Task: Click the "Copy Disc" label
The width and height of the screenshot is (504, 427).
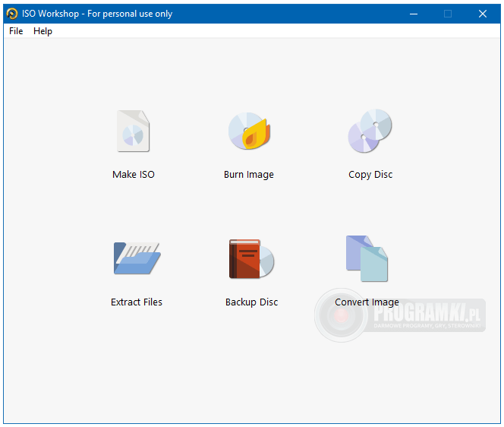Action: pos(370,175)
